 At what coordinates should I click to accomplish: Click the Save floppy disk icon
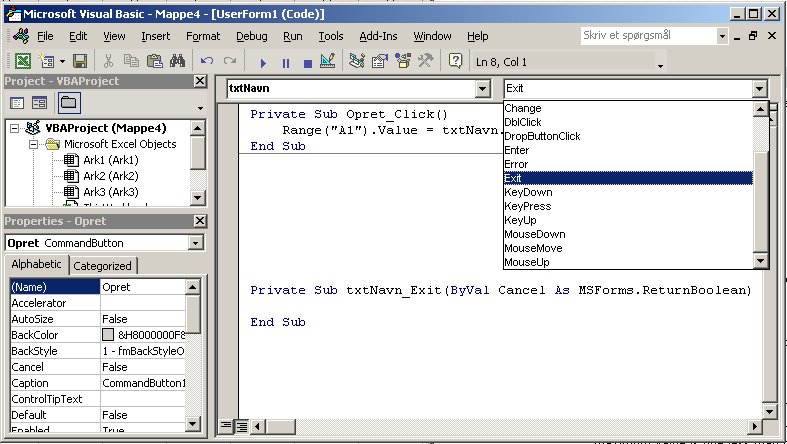coord(78,62)
